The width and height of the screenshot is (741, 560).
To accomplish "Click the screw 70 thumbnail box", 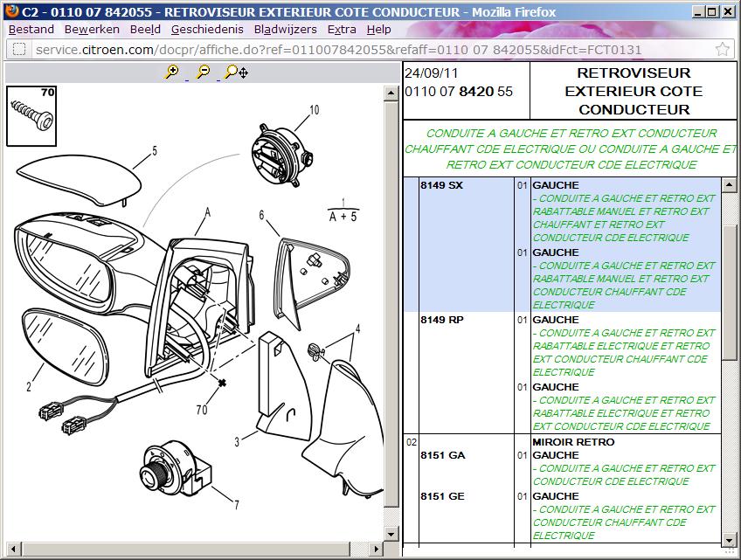I will pos(31,116).
